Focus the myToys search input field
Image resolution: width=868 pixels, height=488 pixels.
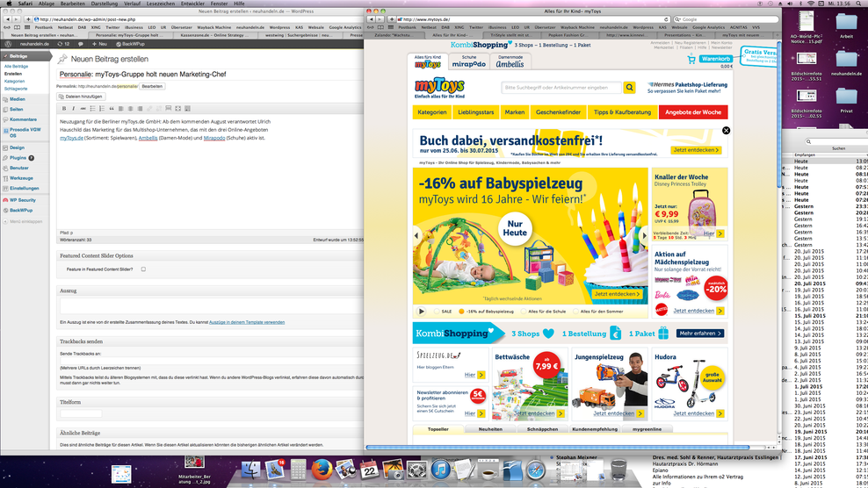[562, 88]
